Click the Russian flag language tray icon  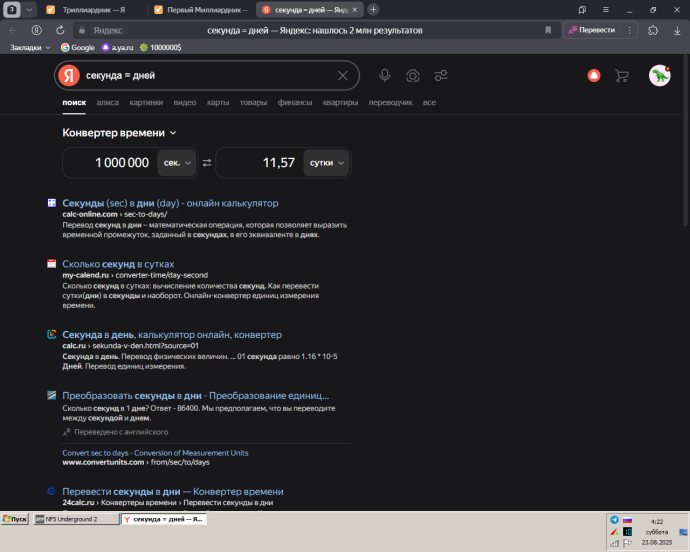click(x=628, y=520)
